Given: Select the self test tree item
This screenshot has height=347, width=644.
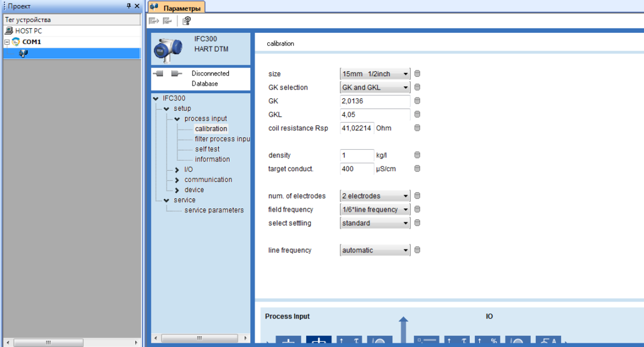Looking at the screenshot, I should click(x=207, y=149).
